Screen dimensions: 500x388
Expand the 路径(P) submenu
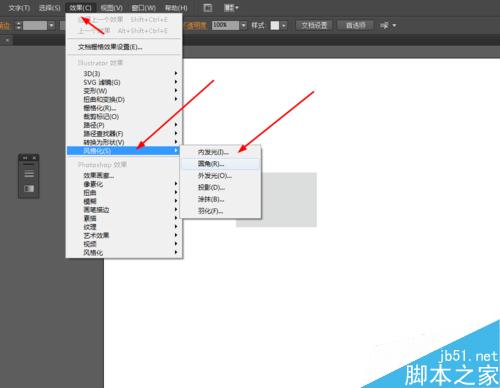(124, 125)
